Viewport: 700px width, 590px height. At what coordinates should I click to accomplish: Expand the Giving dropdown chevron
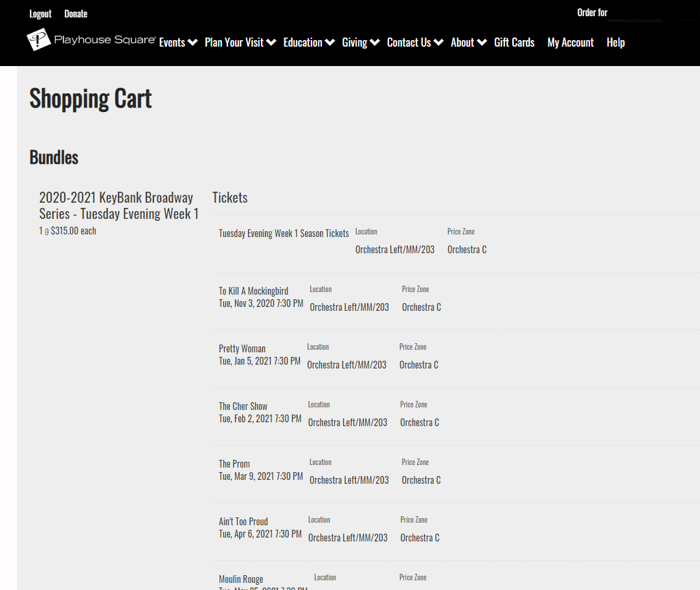tap(375, 43)
